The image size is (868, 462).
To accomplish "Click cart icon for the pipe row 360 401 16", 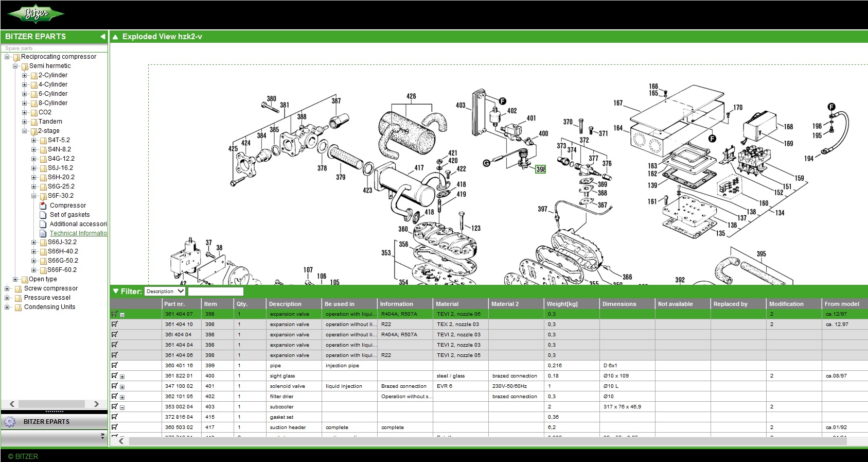I will point(114,365).
